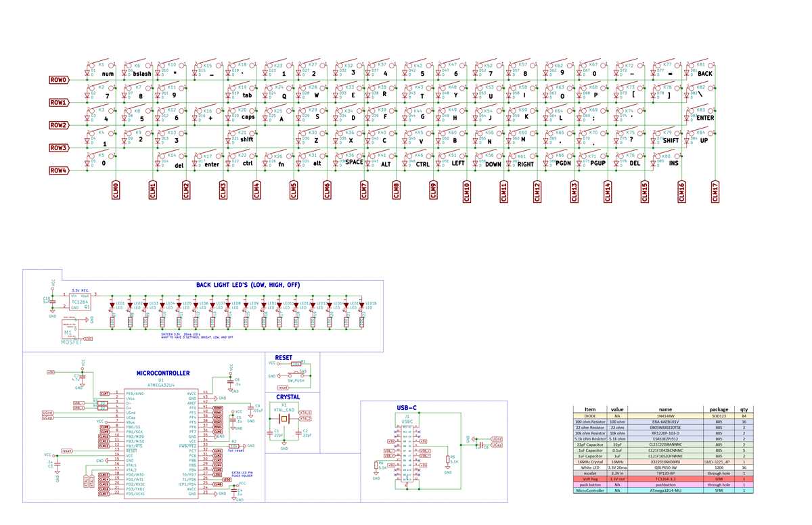Select the TC1264 regulator symbol
Screen dimensions: 812x525
tap(81, 301)
